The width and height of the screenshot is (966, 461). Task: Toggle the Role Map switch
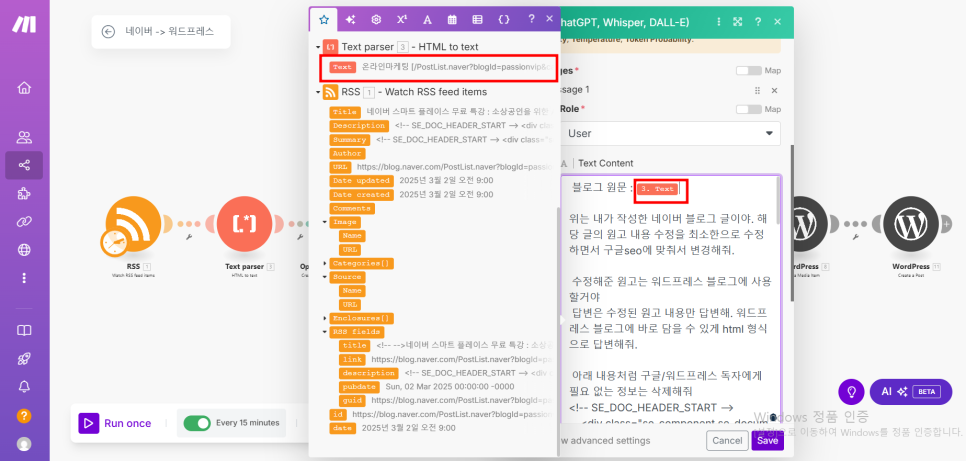point(749,109)
